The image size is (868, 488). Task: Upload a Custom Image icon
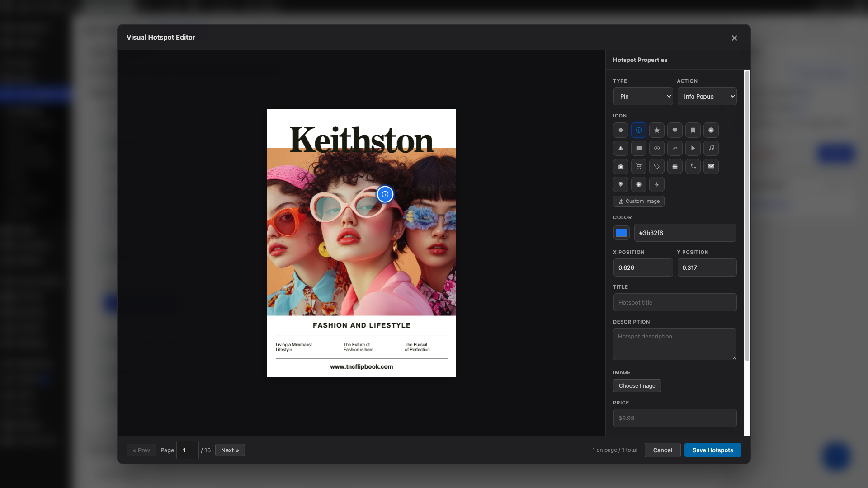[x=639, y=202]
